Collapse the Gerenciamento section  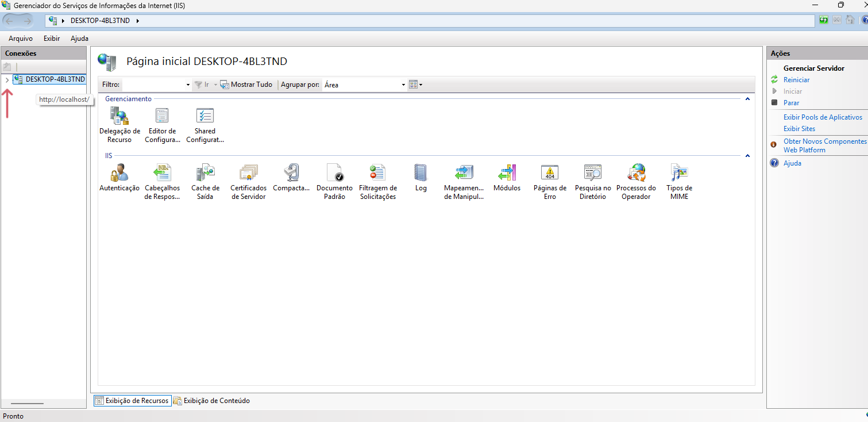coord(747,99)
